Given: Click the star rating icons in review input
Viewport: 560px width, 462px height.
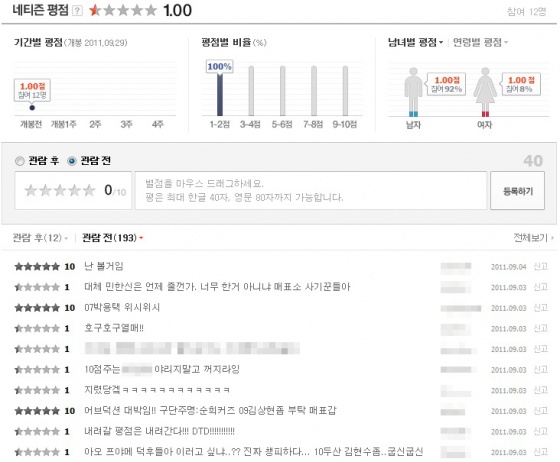Looking at the screenshot, I should point(60,190).
